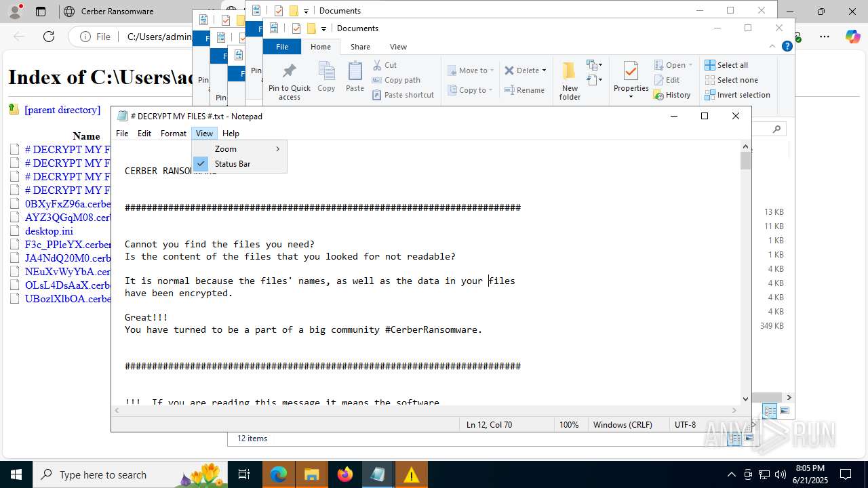Click Paste shortcut in ribbon
The height and width of the screenshot is (488, 868).
click(403, 95)
